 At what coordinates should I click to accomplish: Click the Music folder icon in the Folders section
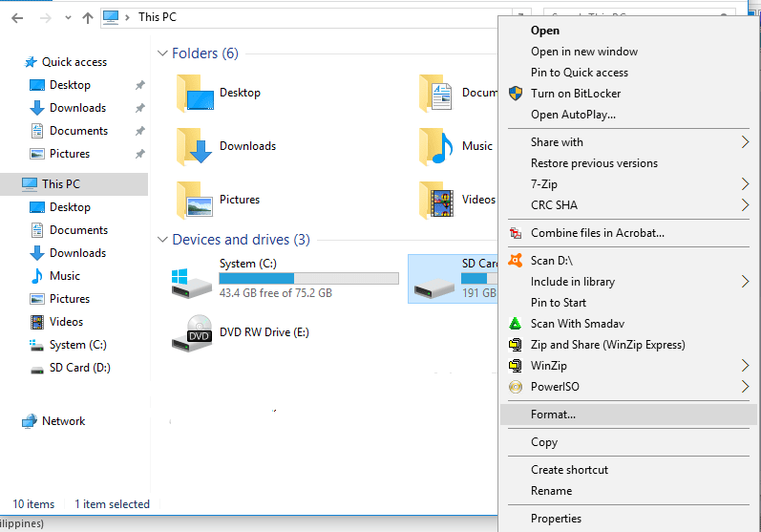(438, 146)
